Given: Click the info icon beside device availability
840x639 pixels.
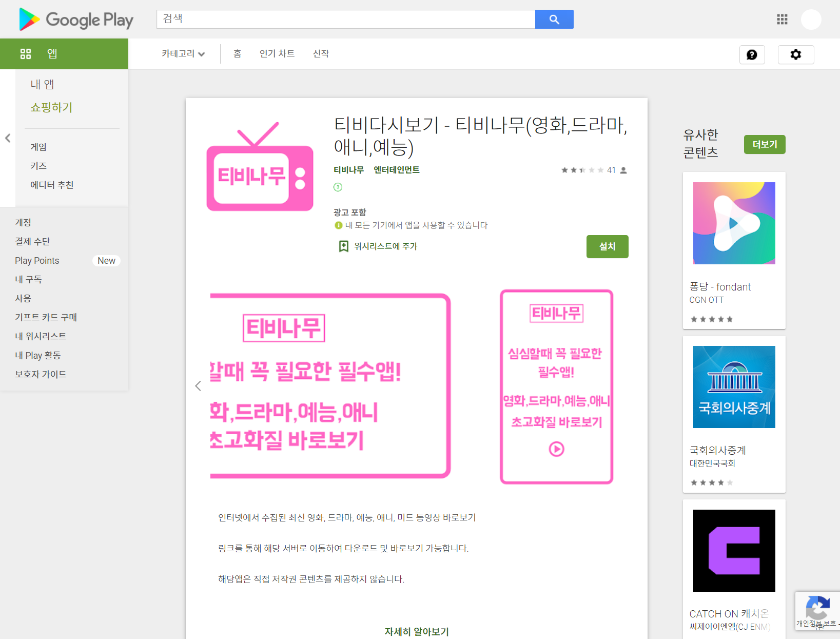Looking at the screenshot, I should (338, 225).
